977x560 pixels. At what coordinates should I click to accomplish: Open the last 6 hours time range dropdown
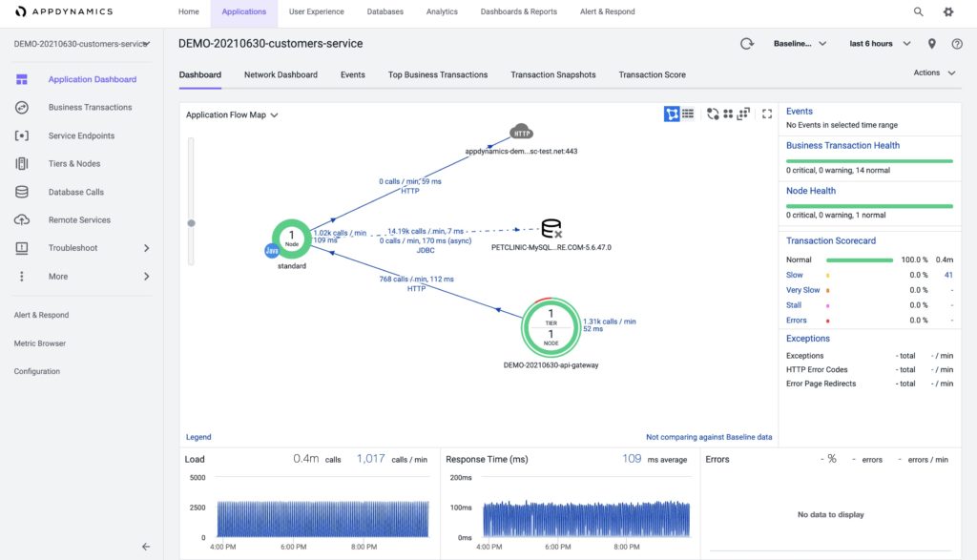(880, 44)
